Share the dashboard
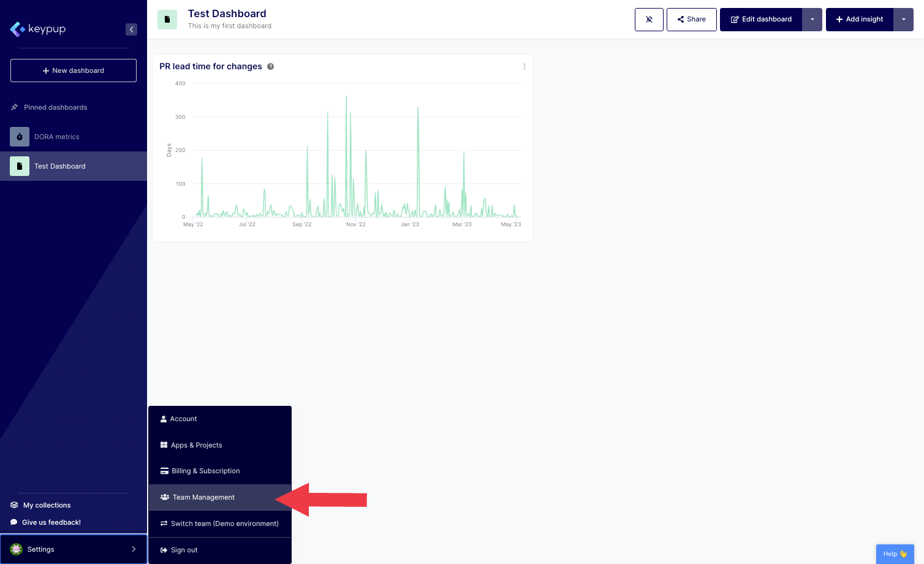The image size is (924, 564). tap(691, 20)
